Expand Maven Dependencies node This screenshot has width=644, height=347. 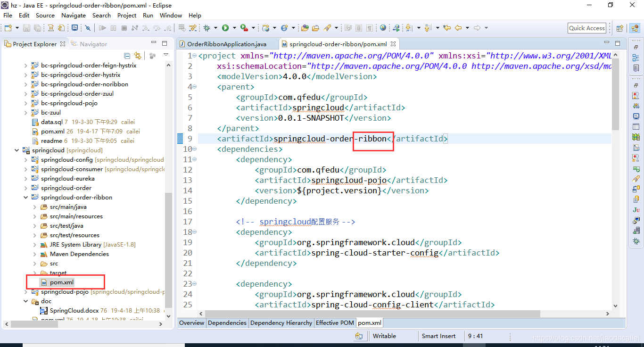(34, 254)
